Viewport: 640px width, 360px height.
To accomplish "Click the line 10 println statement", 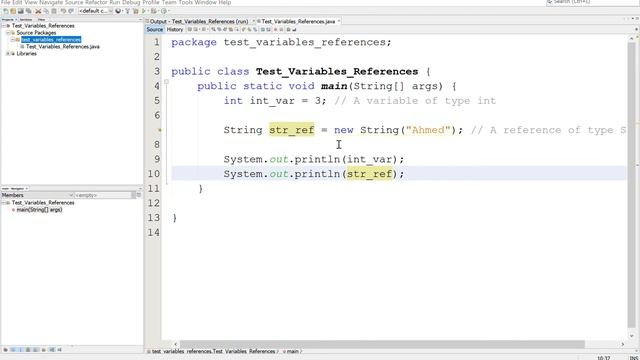I will tap(313, 174).
